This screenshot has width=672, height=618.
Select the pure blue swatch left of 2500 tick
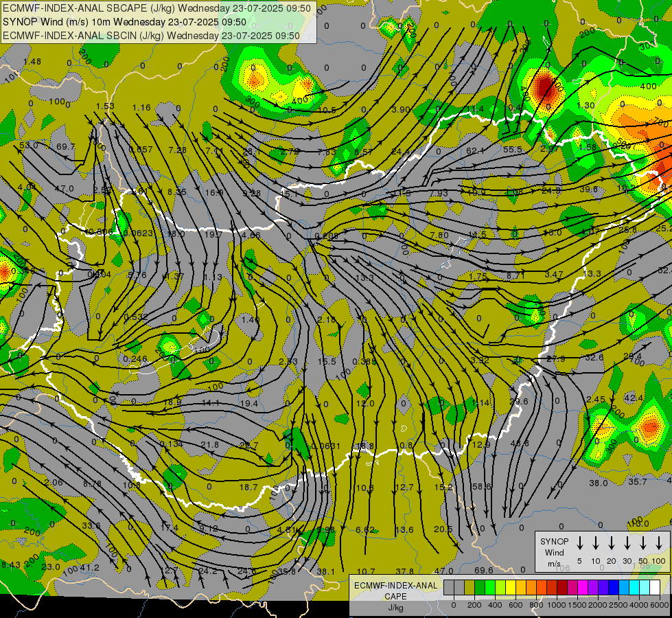[613, 588]
